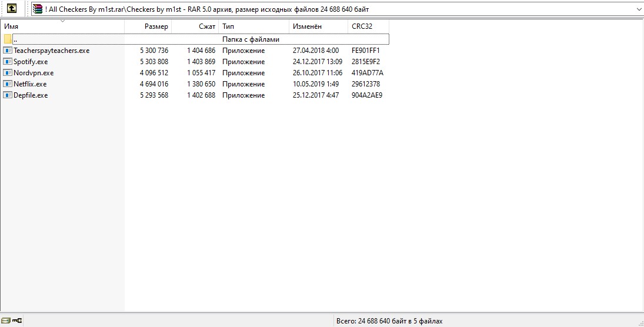Click the RAR archive icon in address bar
The image size is (644, 327).
click(x=38, y=9)
